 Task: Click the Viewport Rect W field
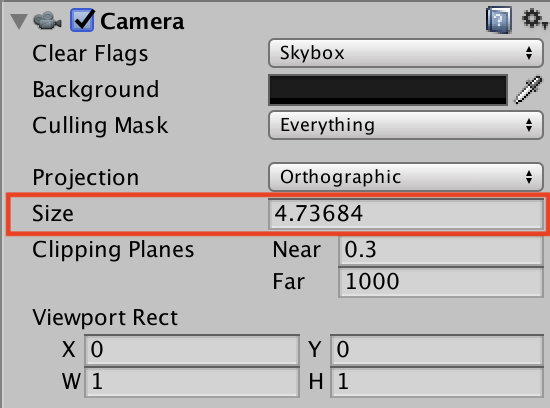(192, 382)
